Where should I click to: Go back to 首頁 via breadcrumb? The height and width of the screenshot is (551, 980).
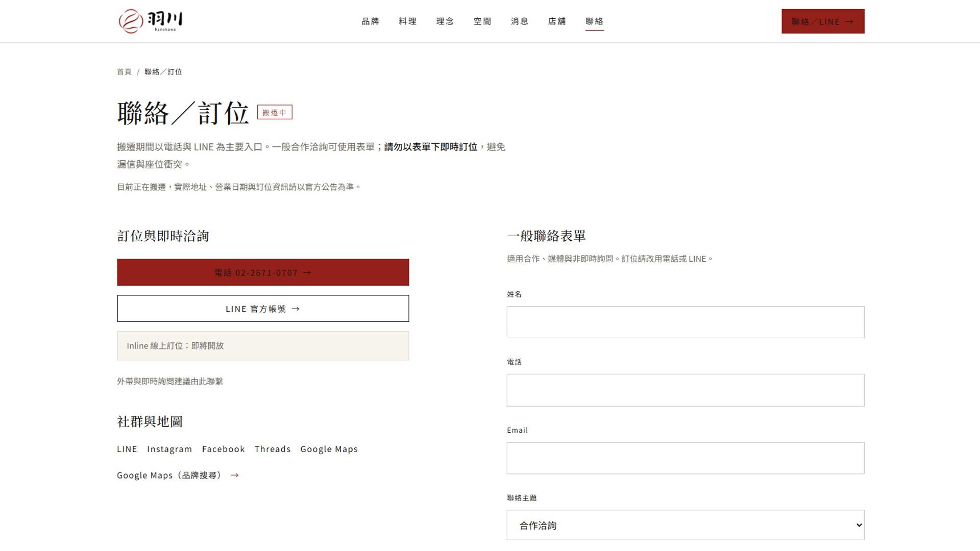click(x=124, y=72)
